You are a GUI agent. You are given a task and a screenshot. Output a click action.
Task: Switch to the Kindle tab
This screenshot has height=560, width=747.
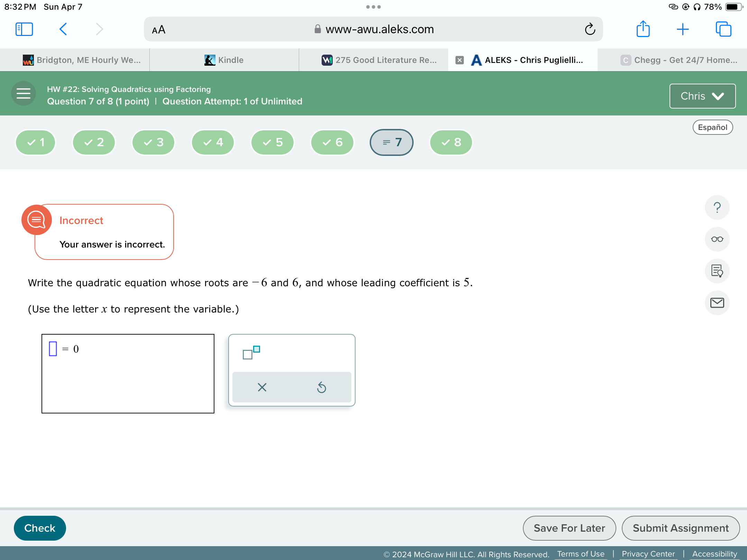click(224, 60)
